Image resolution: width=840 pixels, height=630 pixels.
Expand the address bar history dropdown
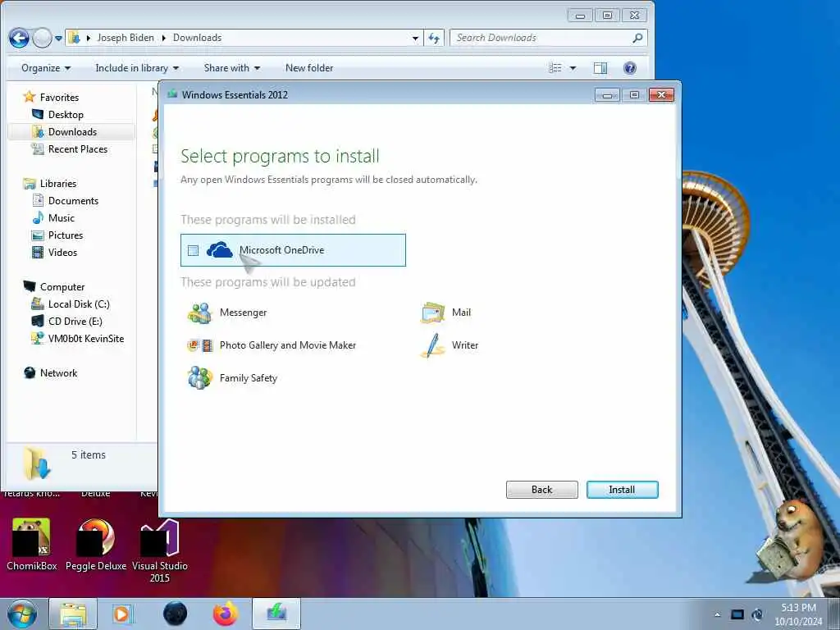pos(415,38)
